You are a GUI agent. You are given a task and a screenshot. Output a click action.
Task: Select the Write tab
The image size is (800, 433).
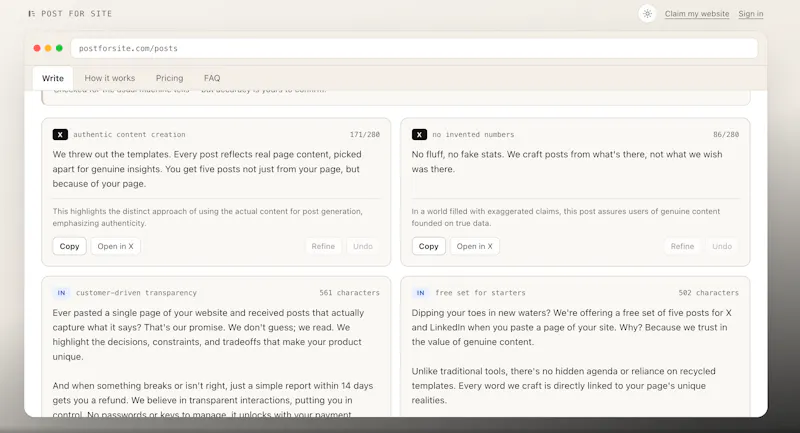(53, 78)
